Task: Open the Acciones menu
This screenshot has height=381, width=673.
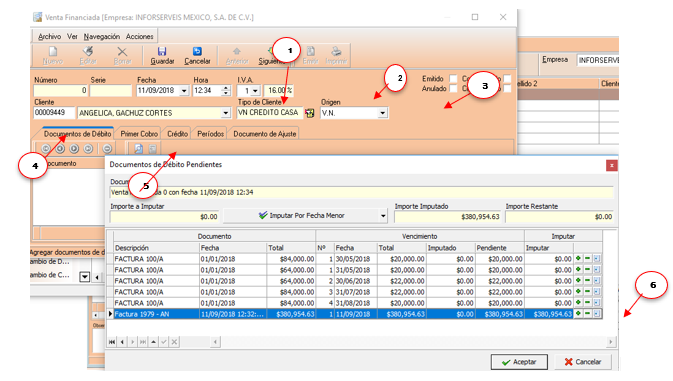Action: click(139, 36)
